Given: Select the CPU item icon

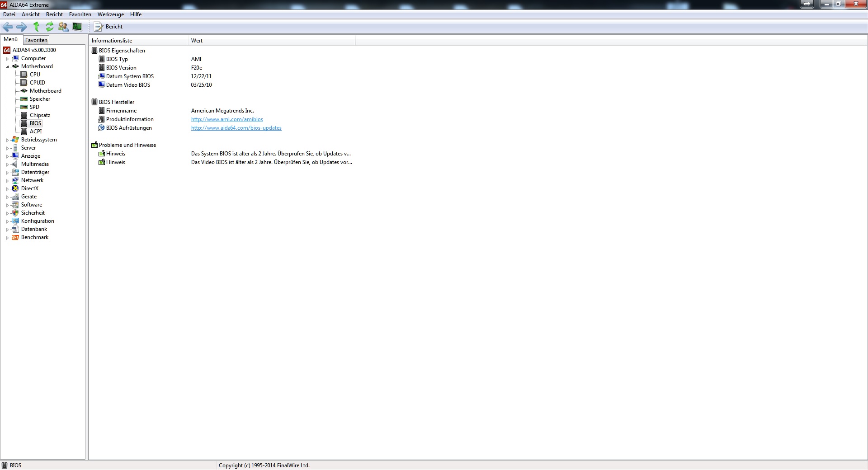Looking at the screenshot, I should point(24,75).
